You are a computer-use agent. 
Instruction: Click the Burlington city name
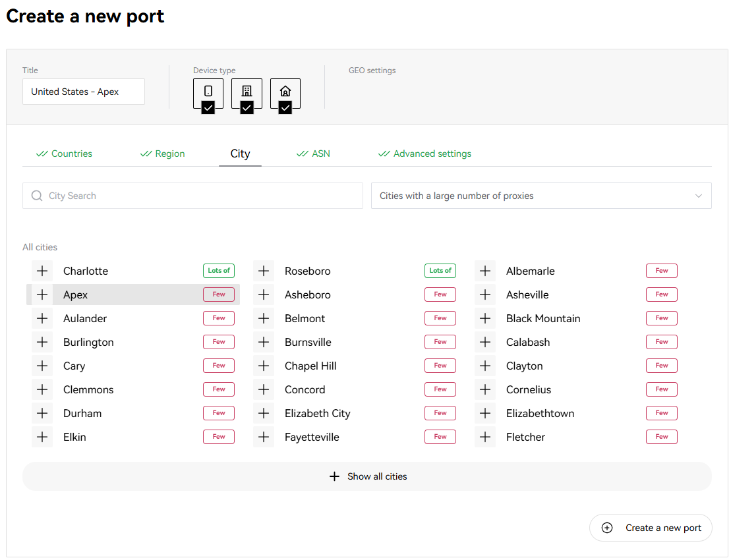point(88,343)
